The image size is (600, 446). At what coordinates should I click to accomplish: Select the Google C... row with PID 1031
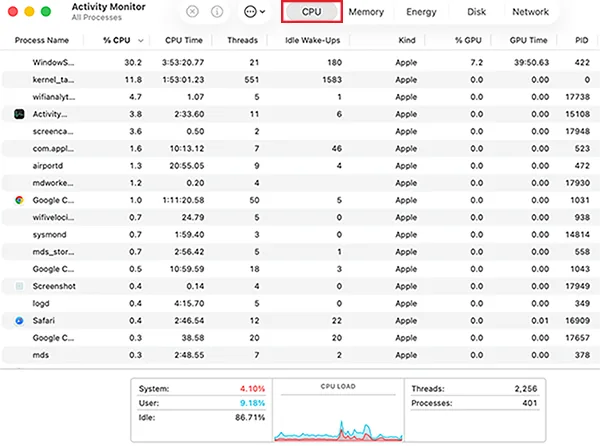pyautogui.click(x=300, y=200)
